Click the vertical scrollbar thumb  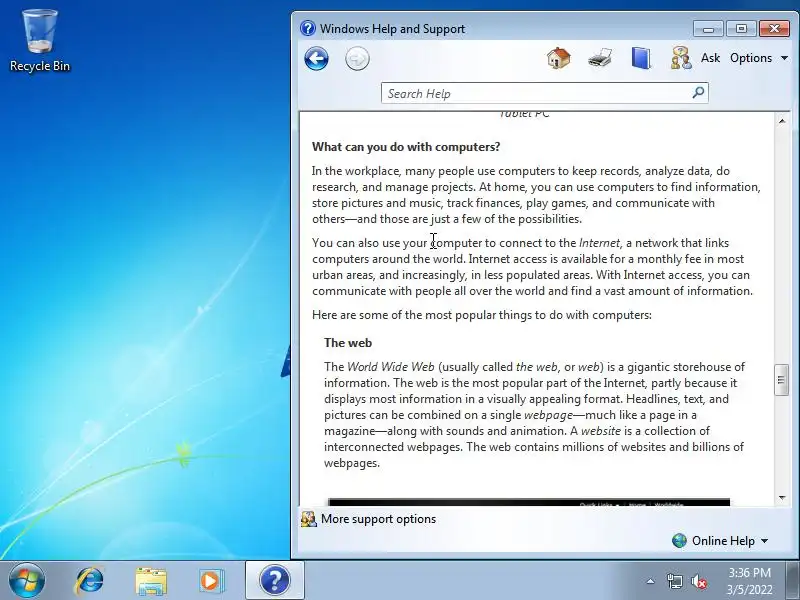click(782, 380)
